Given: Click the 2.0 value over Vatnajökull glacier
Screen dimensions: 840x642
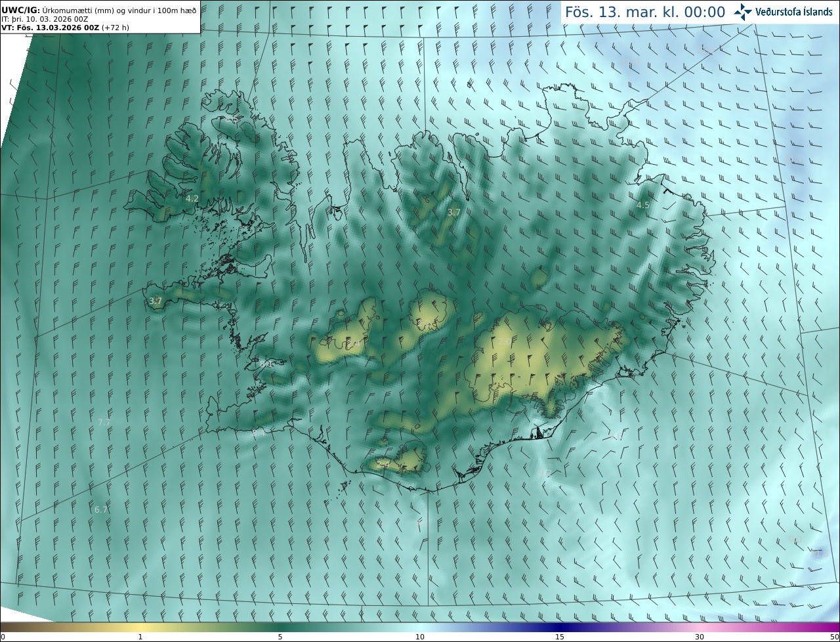Looking at the screenshot, I should click(x=505, y=341).
